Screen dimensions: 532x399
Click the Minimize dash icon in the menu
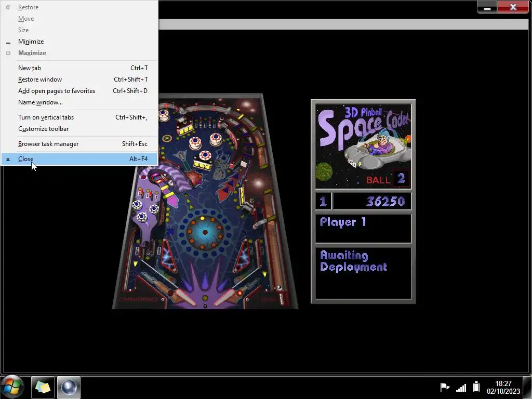[8, 43]
